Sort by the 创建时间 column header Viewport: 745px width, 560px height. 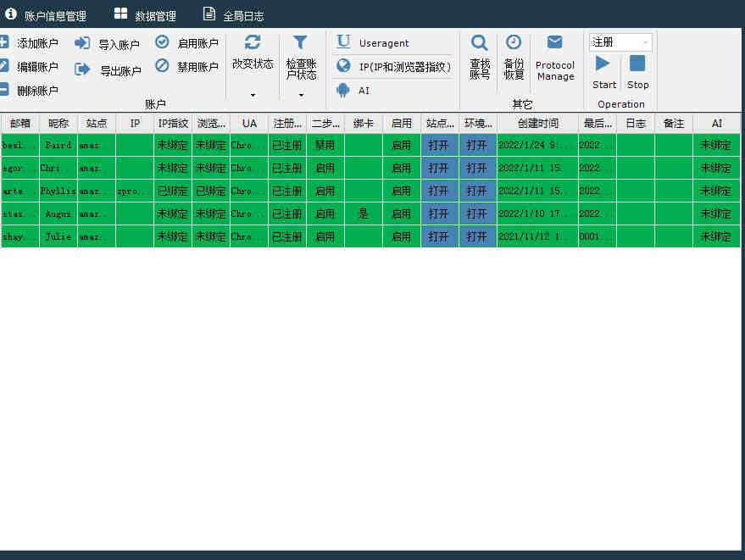pyautogui.click(x=538, y=124)
